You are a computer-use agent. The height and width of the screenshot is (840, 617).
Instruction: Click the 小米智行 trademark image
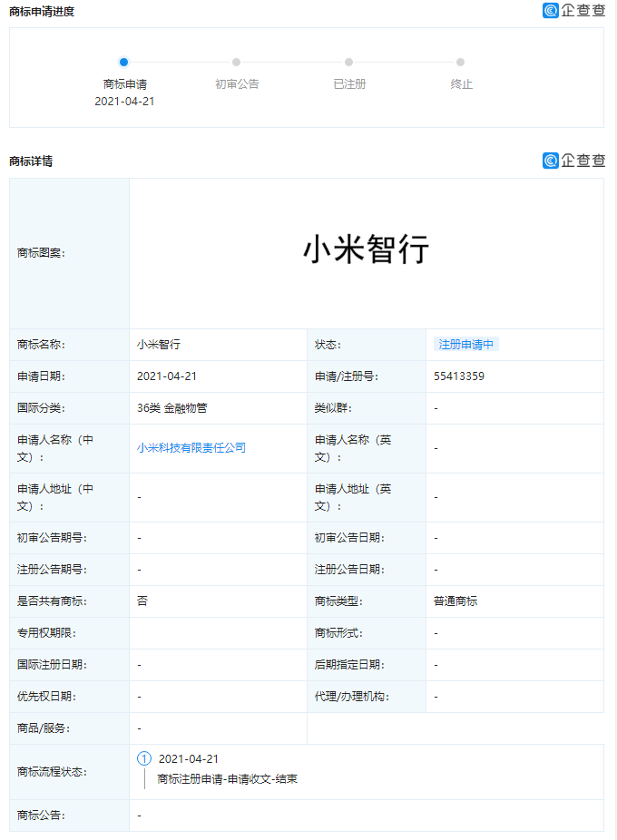pyautogui.click(x=366, y=249)
